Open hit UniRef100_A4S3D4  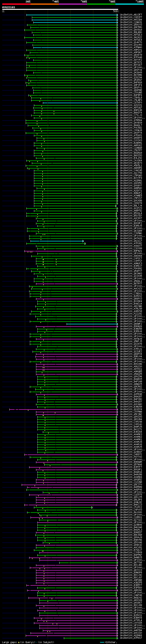click(x=131, y=20)
